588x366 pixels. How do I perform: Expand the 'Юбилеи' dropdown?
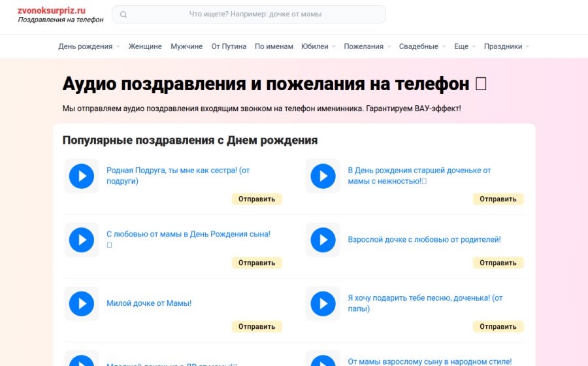coord(318,46)
